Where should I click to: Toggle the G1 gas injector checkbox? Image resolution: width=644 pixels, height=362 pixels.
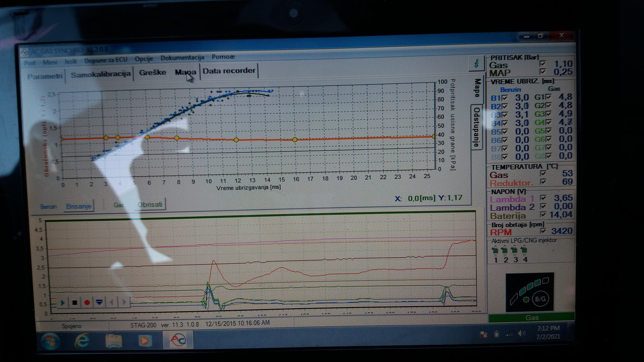coord(548,97)
